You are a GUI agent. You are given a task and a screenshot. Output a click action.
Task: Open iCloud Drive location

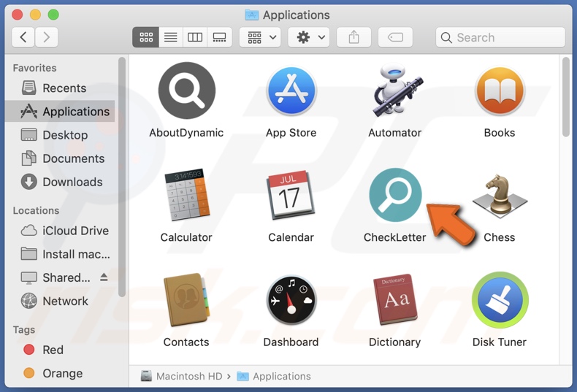click(x=60, y=231)
